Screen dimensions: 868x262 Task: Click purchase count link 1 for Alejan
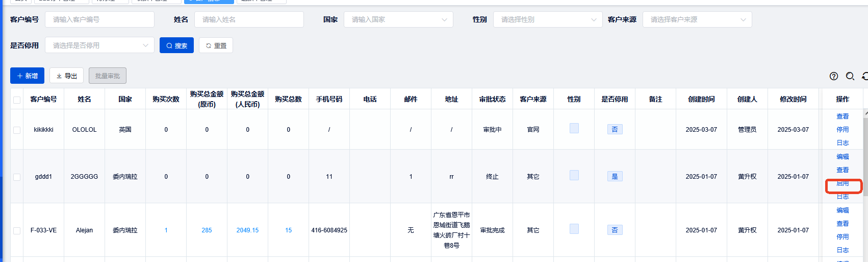click(x=166, y=230)
